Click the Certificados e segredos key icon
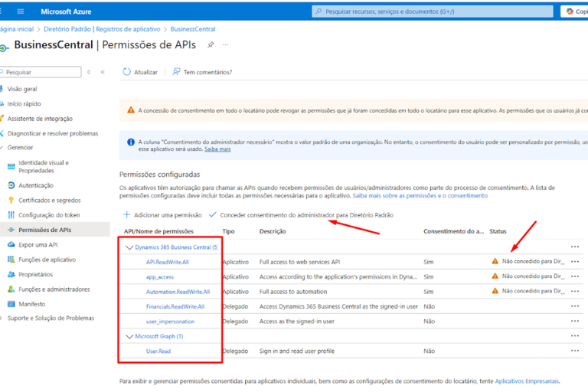588x392 pixels. (x=11, y=201)
